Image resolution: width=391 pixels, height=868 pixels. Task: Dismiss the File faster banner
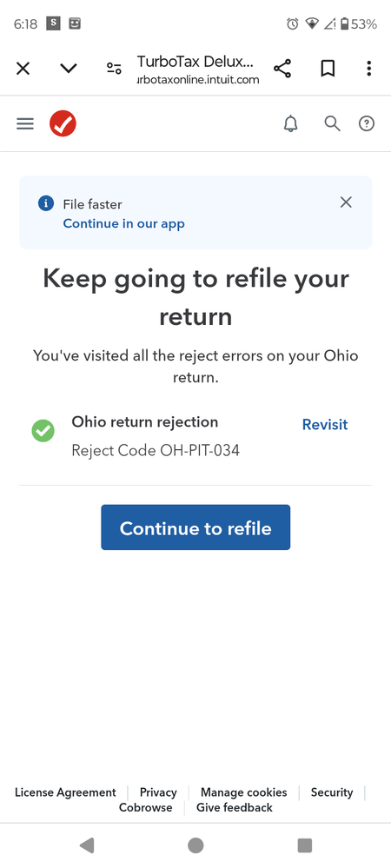(346, 202)
